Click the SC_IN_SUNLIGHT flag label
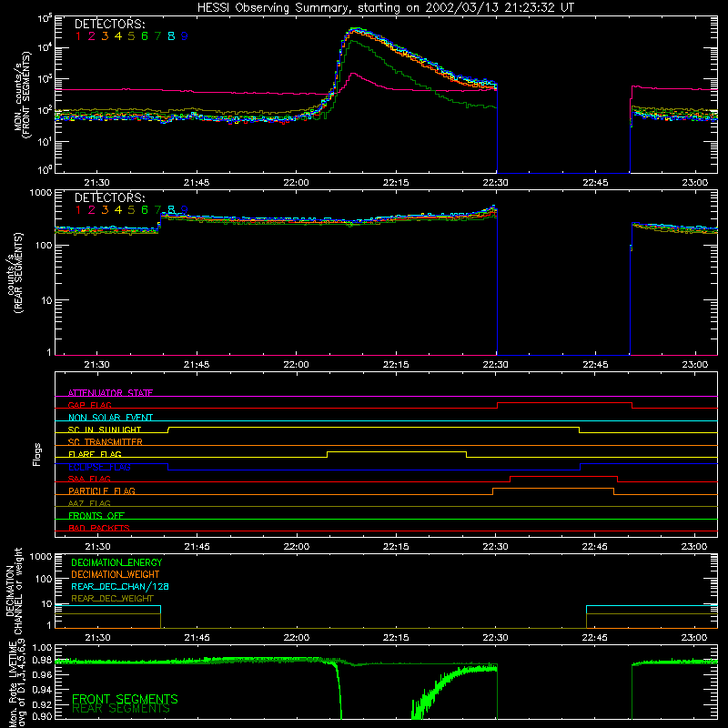The image size is (728, 728). pos(105,430)
